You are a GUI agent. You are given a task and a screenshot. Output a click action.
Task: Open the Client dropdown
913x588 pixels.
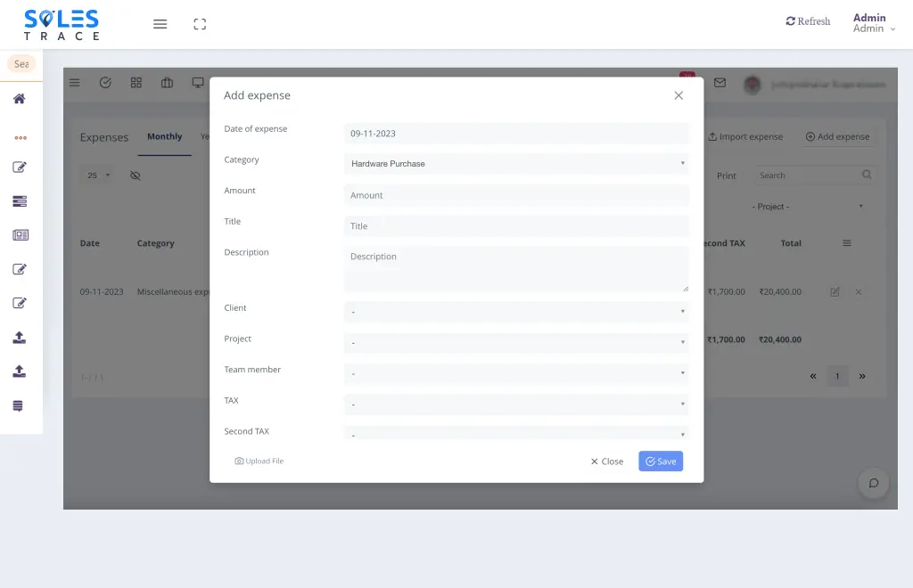pyautogui.click(x=516, y=312)
